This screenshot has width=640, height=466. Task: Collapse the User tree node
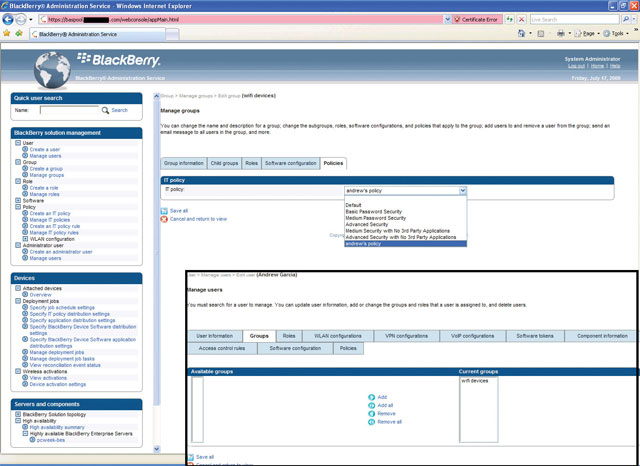pyautogui.click(x=18, y=143)
